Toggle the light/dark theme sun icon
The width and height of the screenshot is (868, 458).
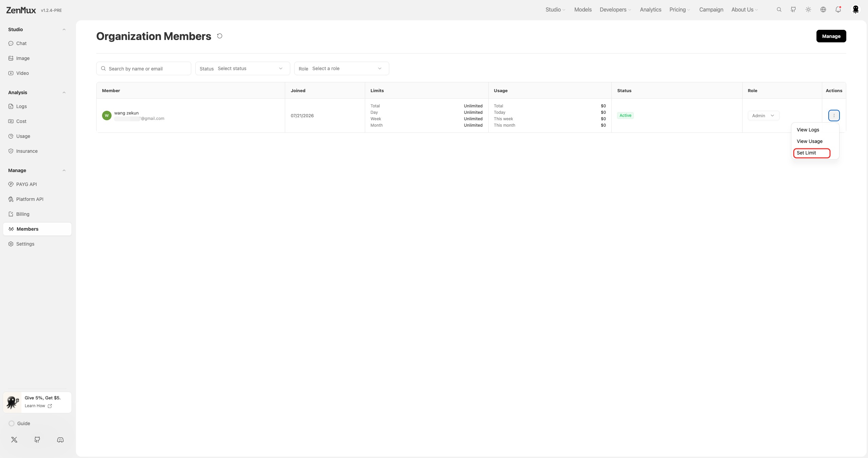pyautogui.click(x=808, y=9)
